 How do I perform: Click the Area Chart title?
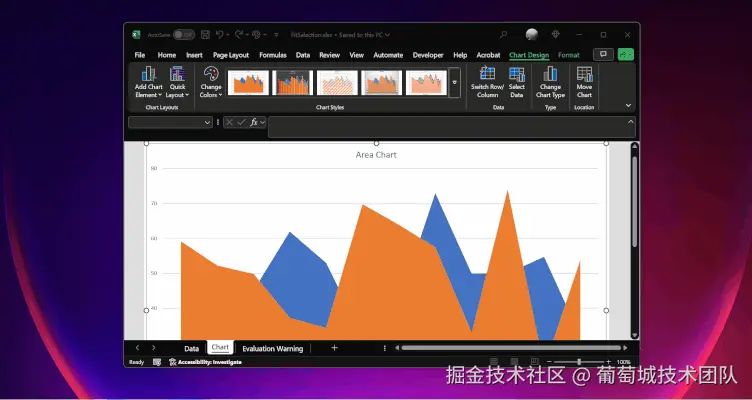tap(376, 155)
